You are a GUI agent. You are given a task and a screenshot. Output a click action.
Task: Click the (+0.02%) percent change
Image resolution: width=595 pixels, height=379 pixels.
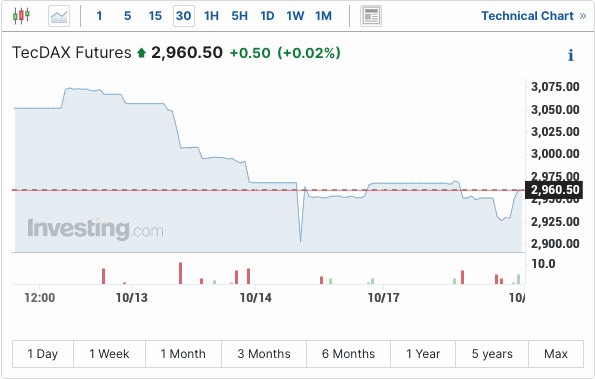coord(309,53)
